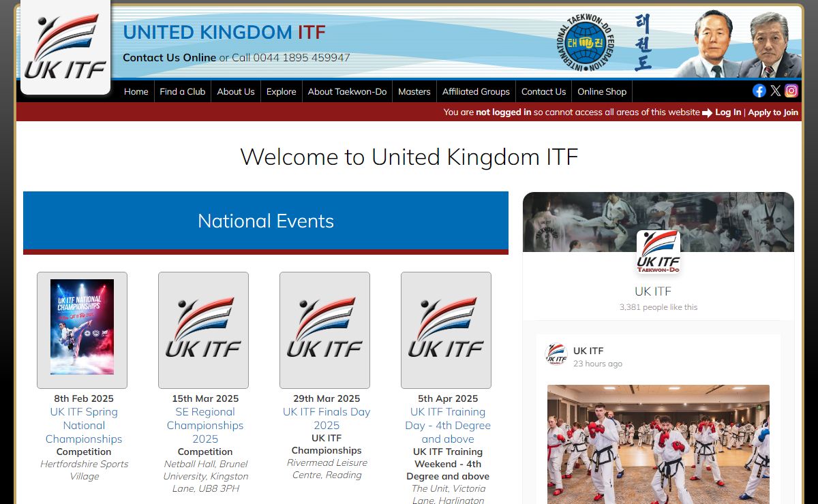This screenshot has width=818, height=504.
Task: Expand the About Us menu
Action: point(236,91)
